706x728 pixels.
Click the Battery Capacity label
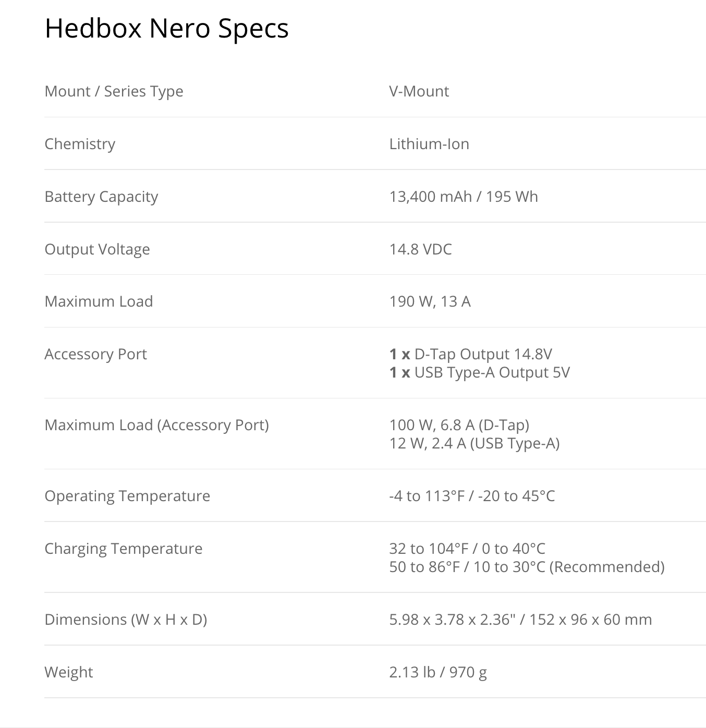click(x=101, y=197)
